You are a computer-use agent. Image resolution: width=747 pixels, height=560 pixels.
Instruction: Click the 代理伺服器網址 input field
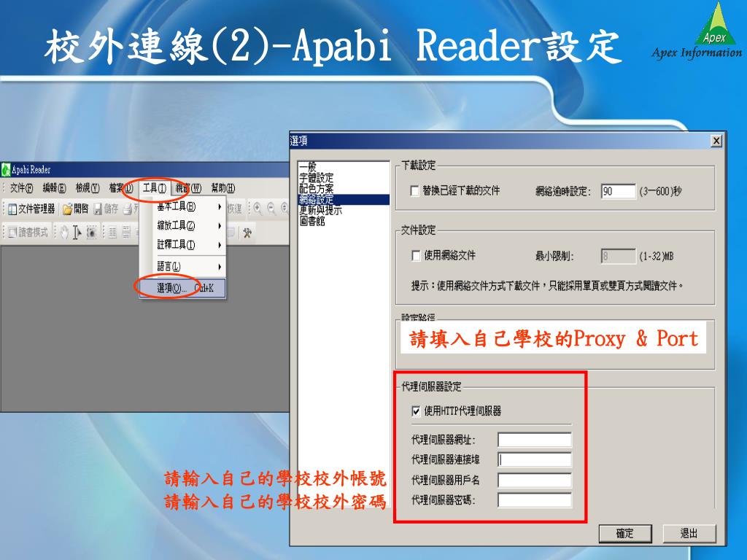coord(535,440)
